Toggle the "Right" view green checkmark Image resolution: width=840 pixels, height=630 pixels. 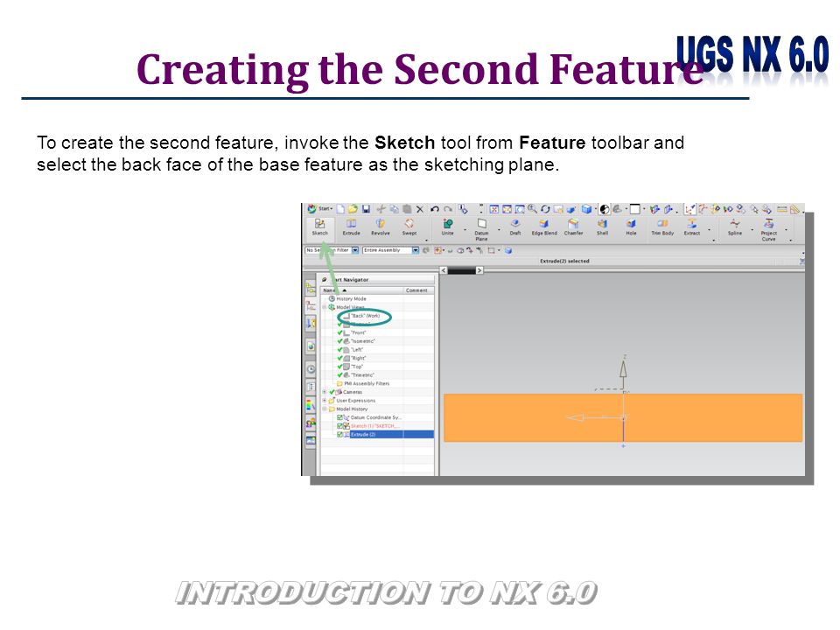(x=339, y=358)
